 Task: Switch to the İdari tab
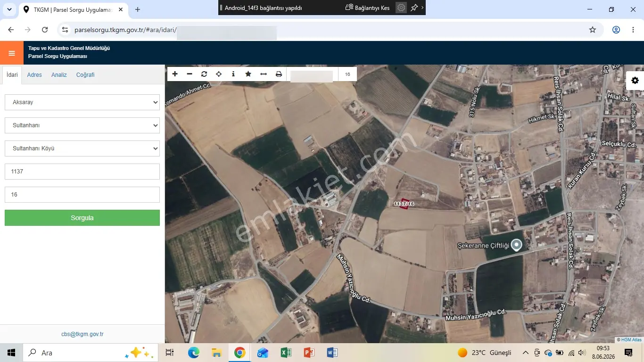point(12,75)
